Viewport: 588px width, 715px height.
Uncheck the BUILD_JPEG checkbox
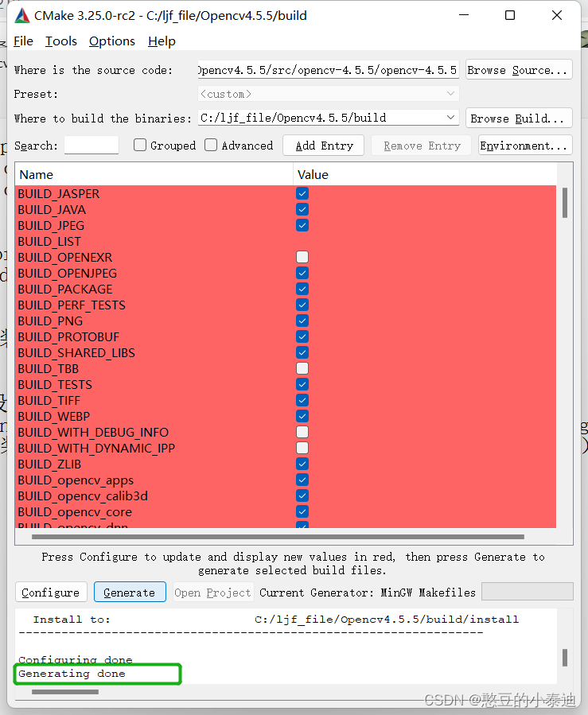(302, 225)
